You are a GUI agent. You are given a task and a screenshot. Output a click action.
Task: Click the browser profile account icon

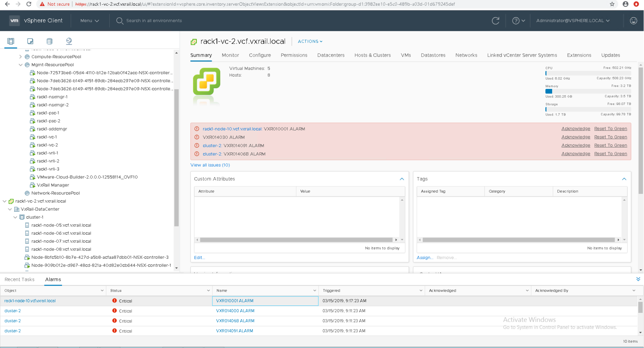[x=626, y=4]
